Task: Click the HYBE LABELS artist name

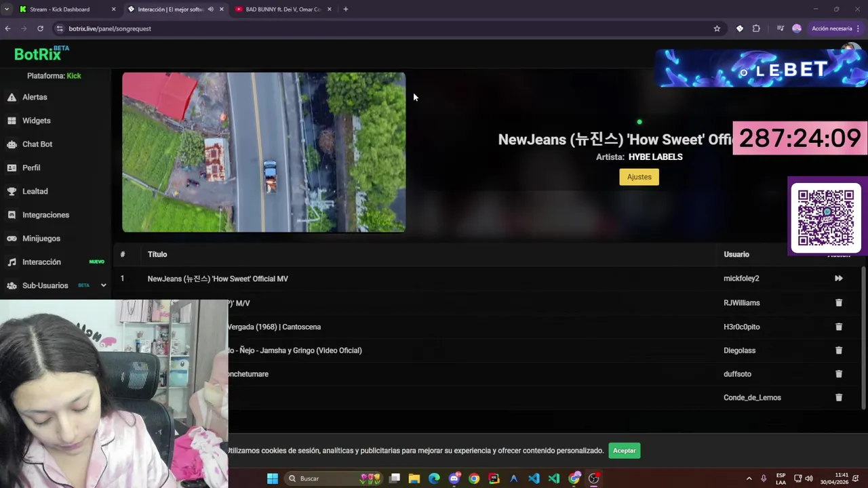Action: [x=655, y=157]
